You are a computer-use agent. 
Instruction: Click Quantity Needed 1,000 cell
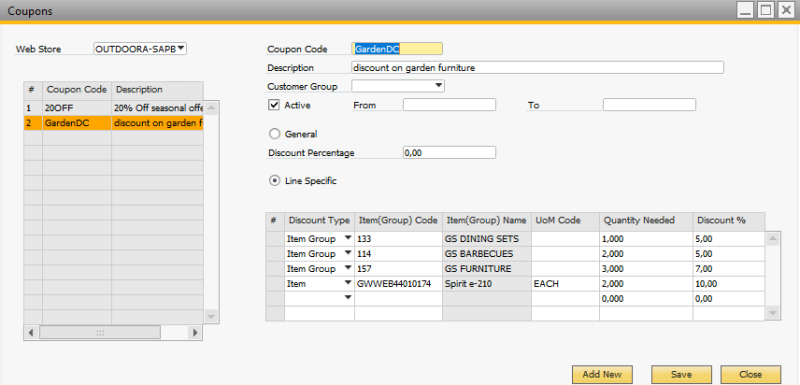pos(646,239)
